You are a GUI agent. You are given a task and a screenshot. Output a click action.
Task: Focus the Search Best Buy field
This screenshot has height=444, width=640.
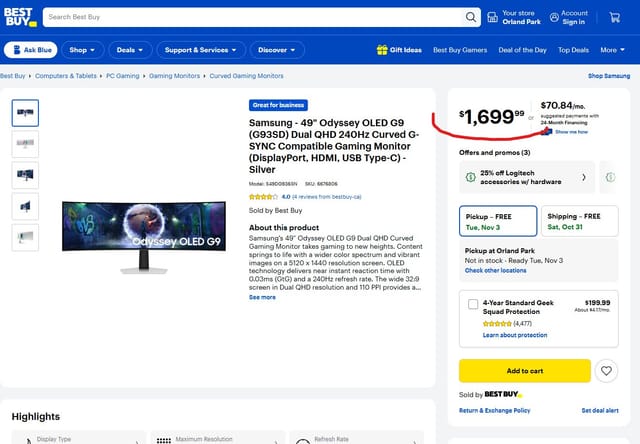[x=253, y=17]
